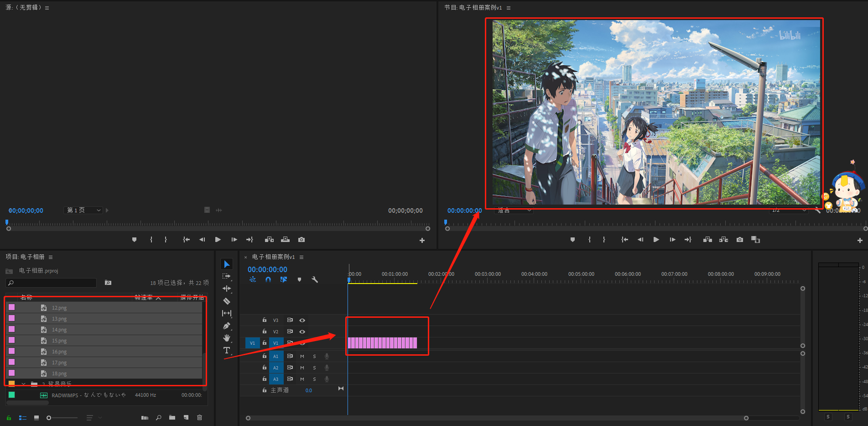This screenshot has width=868, height=426.
Task: Mark In point in Program monitor
Action: [x=589, y=240]
